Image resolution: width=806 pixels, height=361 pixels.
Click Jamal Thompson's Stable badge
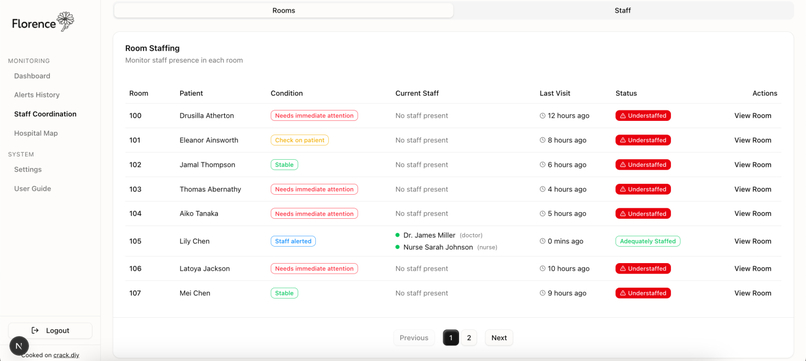284,165
